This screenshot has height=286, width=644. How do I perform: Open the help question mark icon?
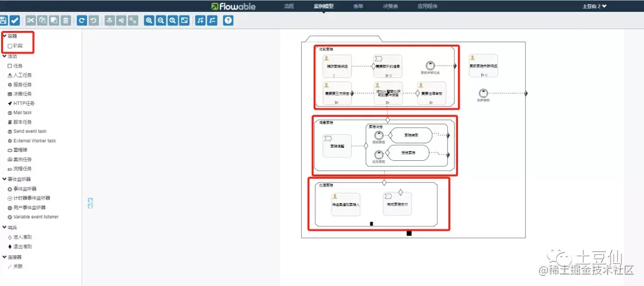228,20
